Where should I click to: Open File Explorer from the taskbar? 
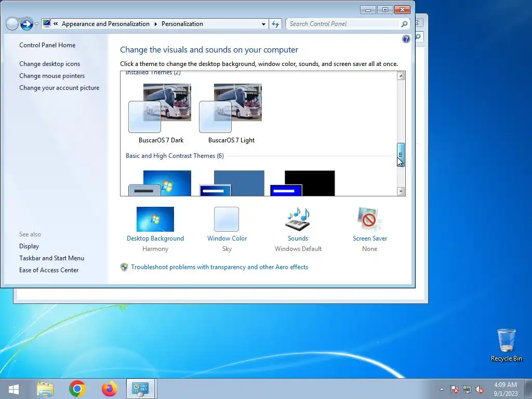[45, 389]
